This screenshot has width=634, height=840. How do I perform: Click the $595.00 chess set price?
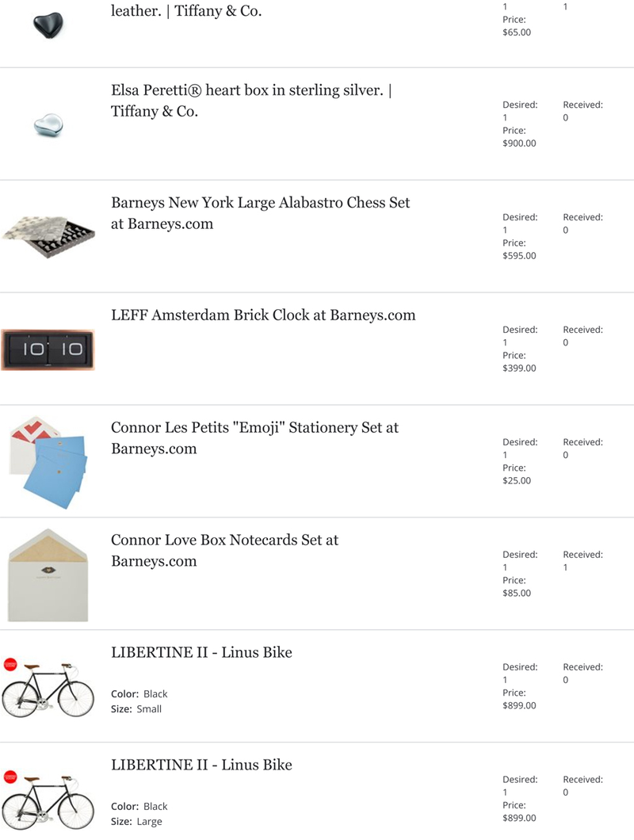(x=519, y=255)
